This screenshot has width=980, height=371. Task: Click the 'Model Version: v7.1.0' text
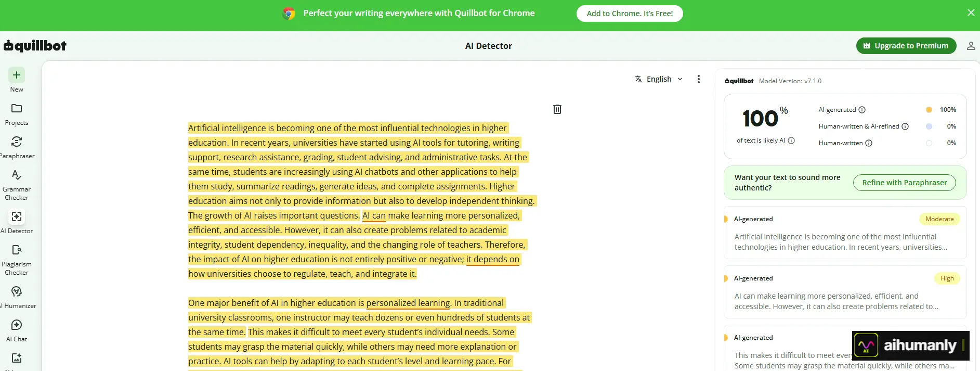click(x=790, y=81)
